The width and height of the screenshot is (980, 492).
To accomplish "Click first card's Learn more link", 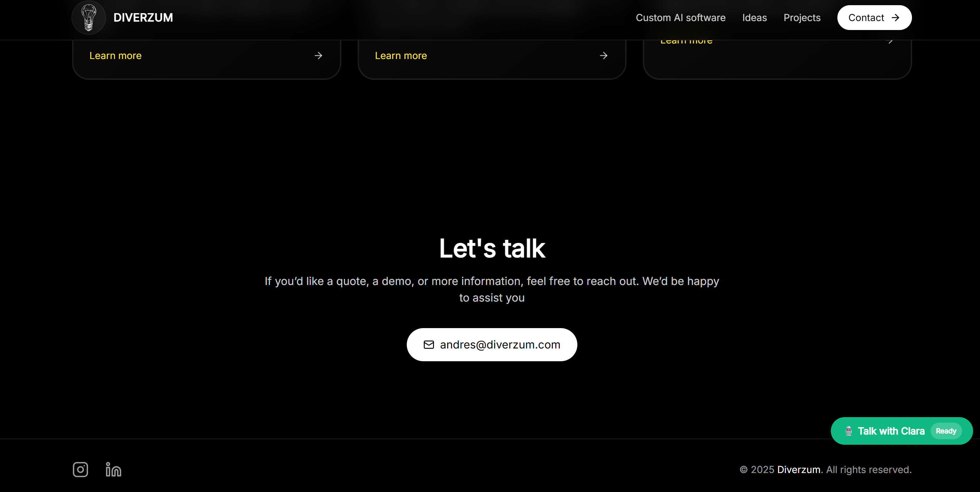I will tap(115, 56).
